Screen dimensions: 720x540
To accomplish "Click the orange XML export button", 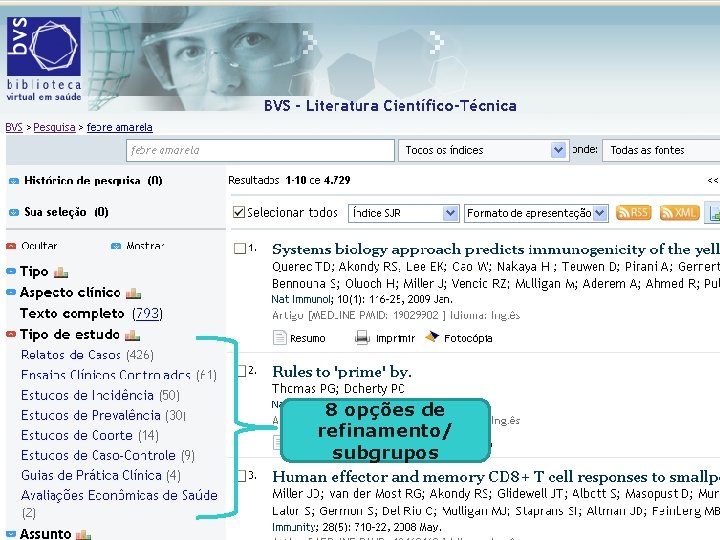I will pos(679,213).
